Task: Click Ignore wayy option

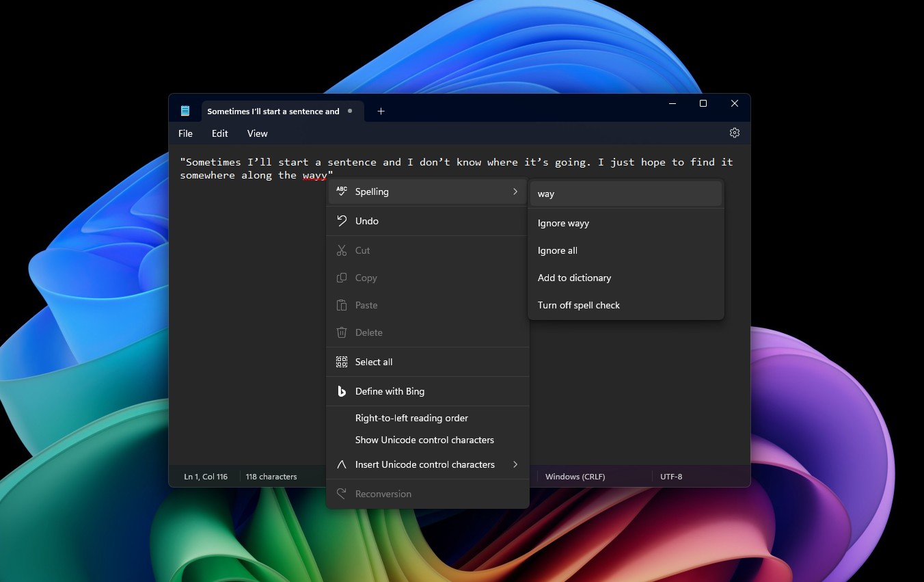Action: point(563,223)
